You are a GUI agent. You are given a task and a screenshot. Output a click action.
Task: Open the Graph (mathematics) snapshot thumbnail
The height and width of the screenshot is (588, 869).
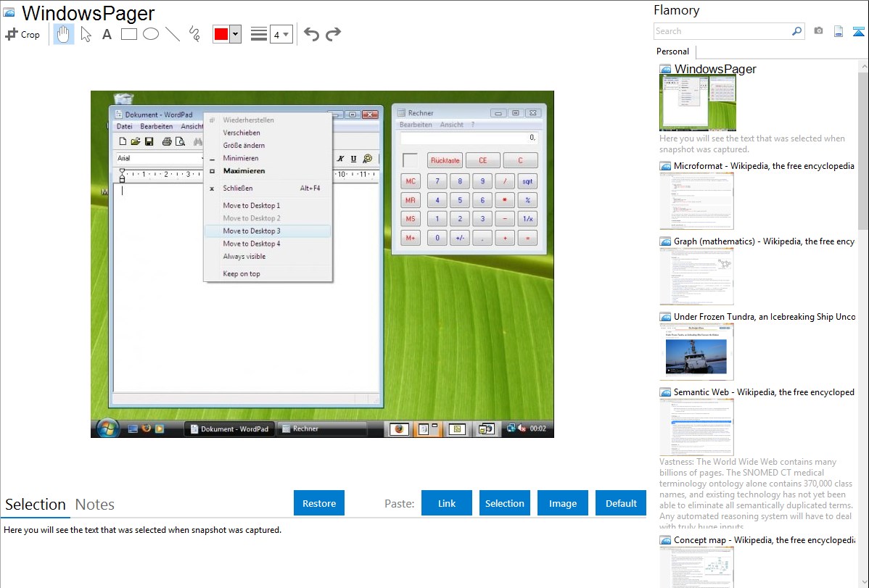pos(696,276)
